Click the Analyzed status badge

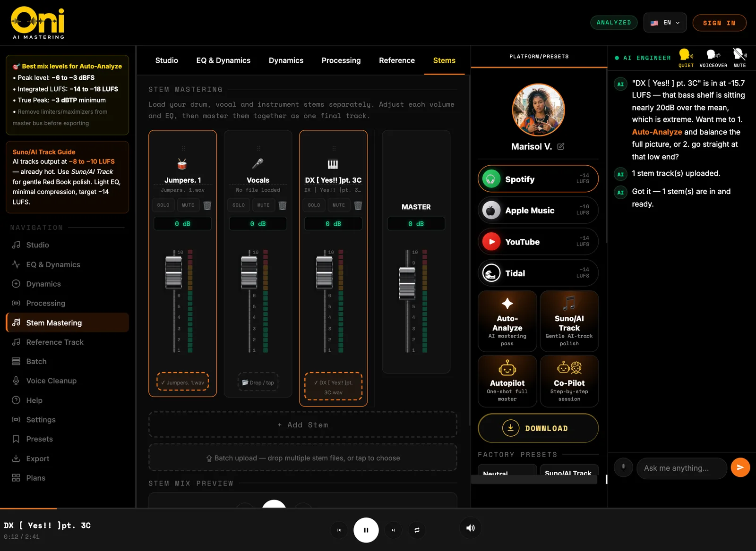click(614, 23)
